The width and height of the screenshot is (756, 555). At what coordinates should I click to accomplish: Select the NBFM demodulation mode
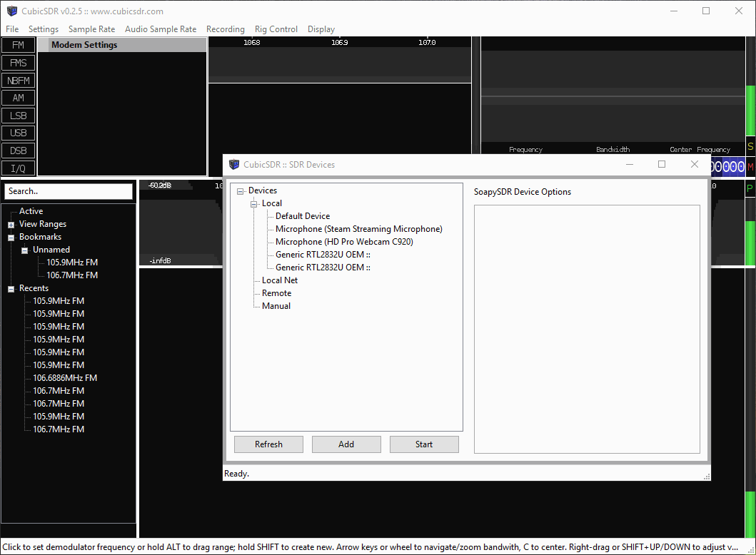point(18,80)
